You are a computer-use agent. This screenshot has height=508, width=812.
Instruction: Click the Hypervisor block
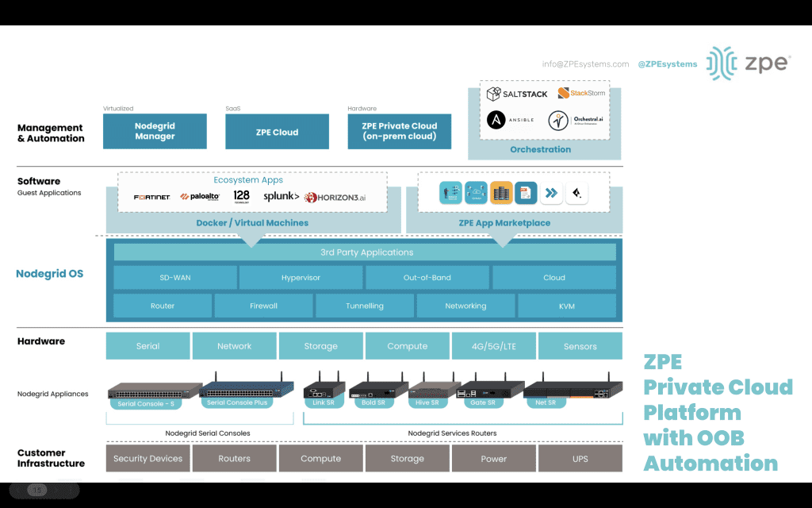pyautogui.click(x=301, y=277)
